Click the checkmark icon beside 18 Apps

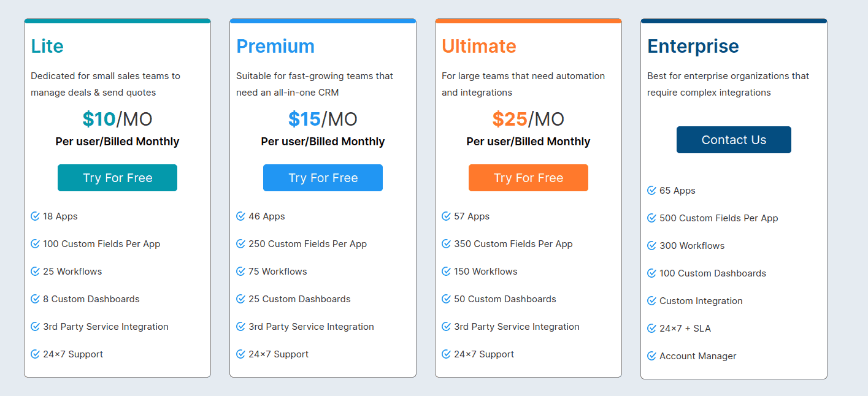tap(36, 216)
